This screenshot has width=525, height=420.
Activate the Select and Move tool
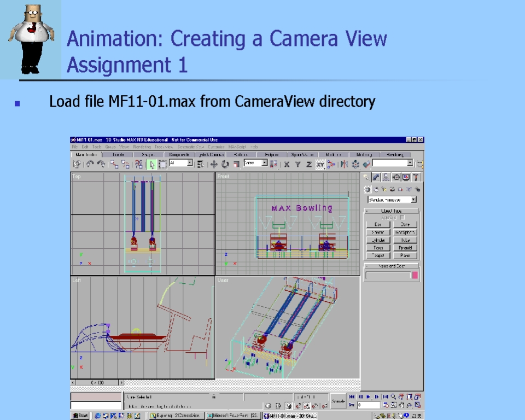coord(214,164)
